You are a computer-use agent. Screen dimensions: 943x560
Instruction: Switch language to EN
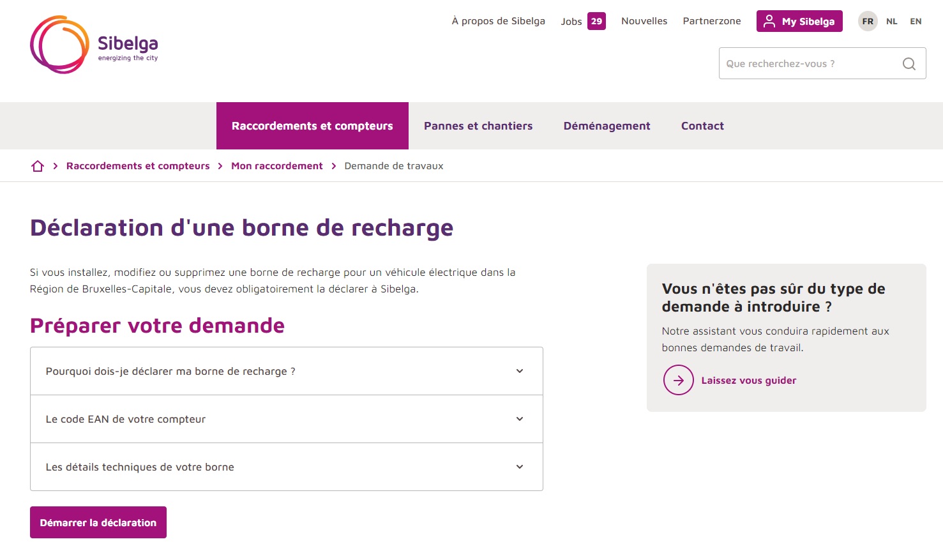[x=916, y=21]
